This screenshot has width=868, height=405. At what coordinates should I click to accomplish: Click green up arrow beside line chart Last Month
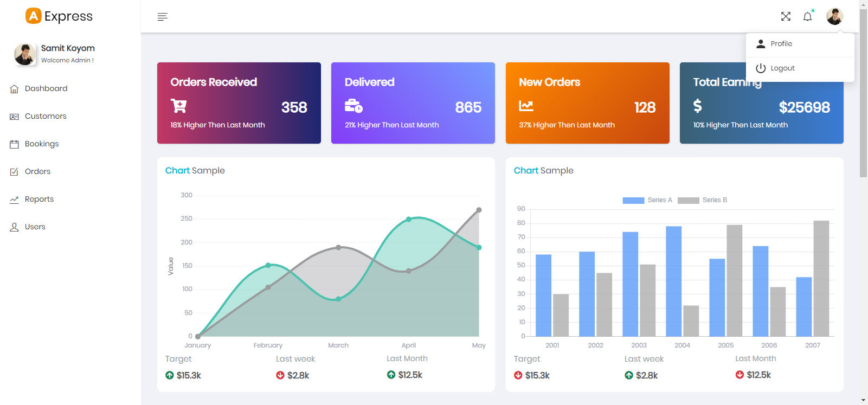coord(391,375)
